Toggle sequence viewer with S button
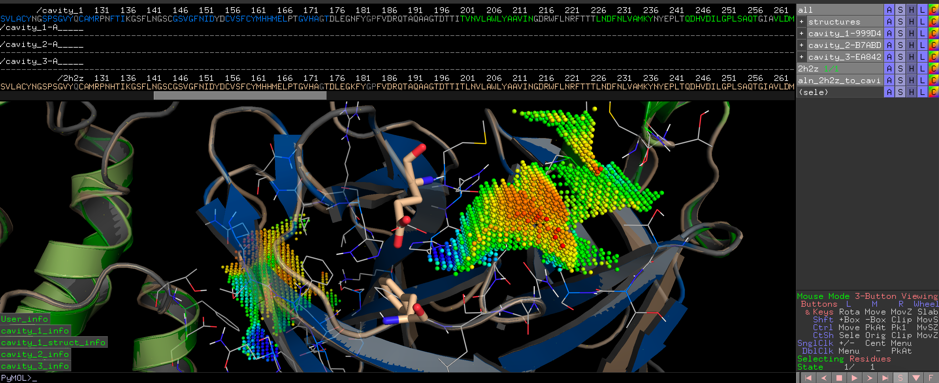Screen dimensions: 939x383 coord(902,378)
